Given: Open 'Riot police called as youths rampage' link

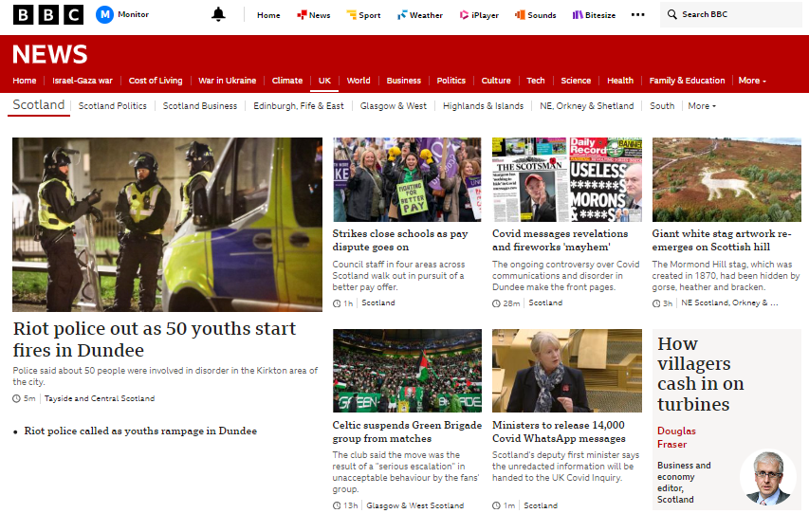Looking at the screenshot, I should [140, 431].
